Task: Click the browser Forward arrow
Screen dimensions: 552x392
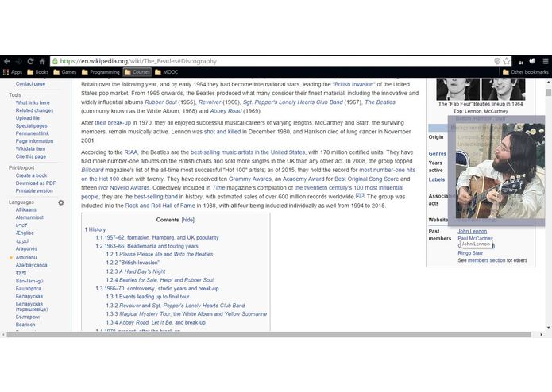Action: pyautogui.click(x=18, y=61)
